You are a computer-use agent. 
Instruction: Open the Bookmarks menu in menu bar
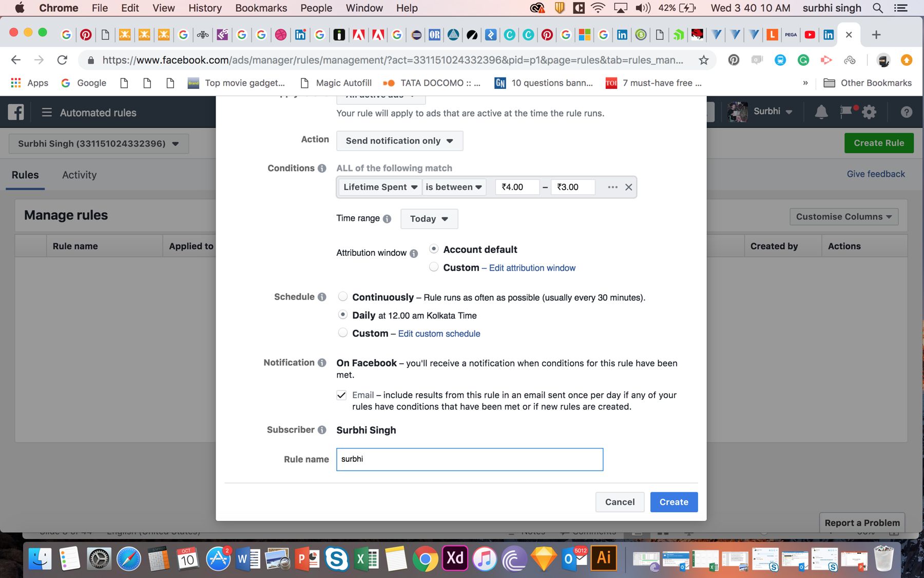coord(261,8)
